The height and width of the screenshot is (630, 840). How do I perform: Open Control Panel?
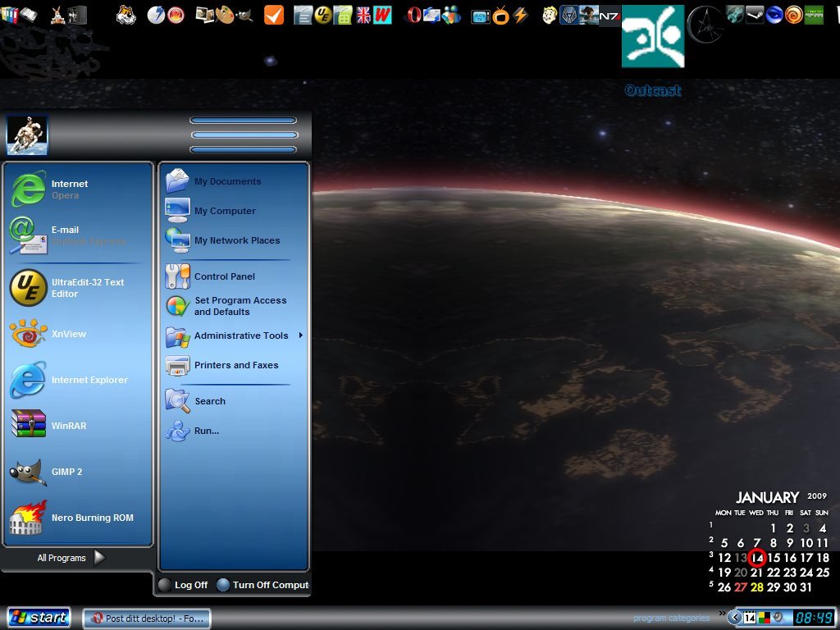(234, 276)
